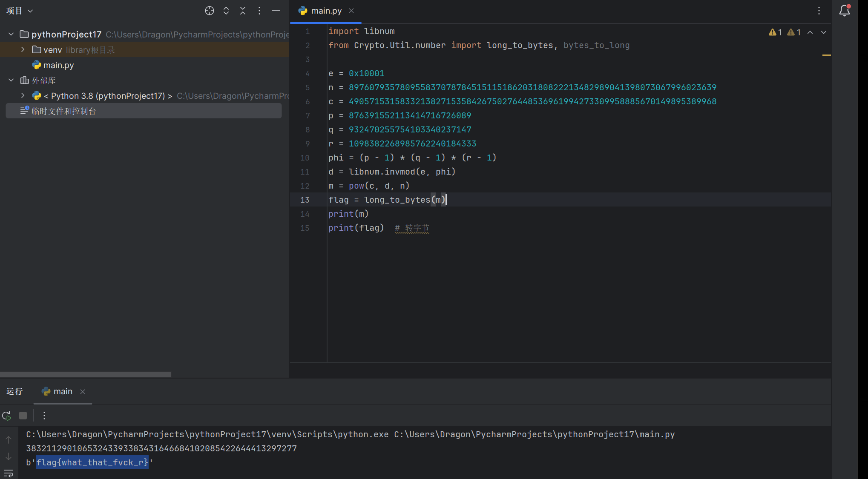
Task: Rerun the main script
Action: [x=7, y=416]
